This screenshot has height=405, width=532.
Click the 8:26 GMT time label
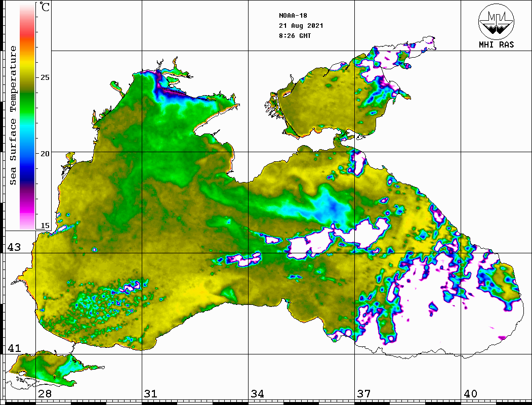click(295, 36)
